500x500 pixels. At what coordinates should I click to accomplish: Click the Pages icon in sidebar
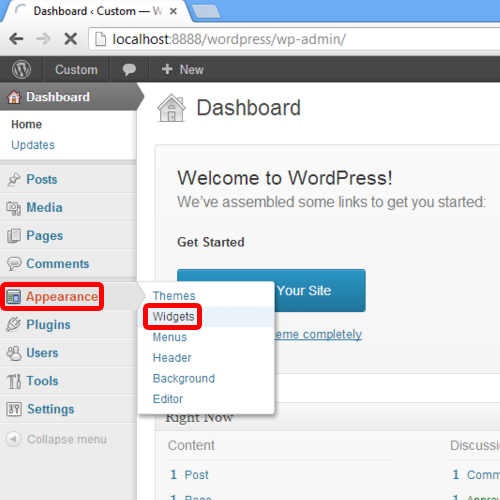pyautogui.click(x=14, y=236)
